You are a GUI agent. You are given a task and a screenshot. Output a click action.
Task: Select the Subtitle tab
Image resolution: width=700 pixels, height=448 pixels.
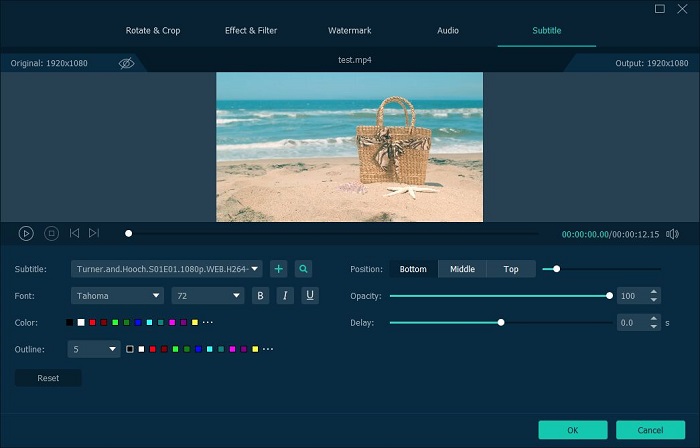pyautogui.click(x=547, y=30)
